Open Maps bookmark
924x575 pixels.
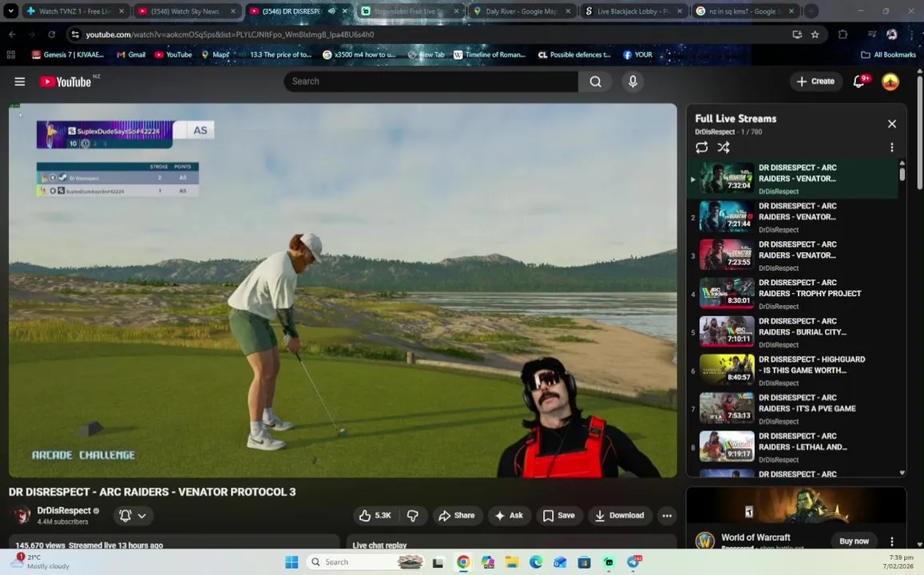tap(215, 55)
